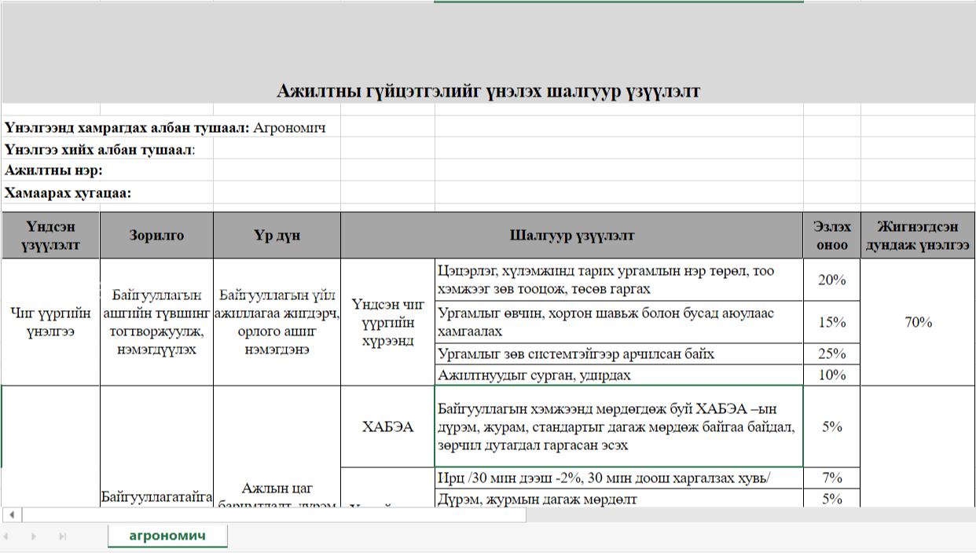Click the 70% weighted average cell

coord(918,322)
